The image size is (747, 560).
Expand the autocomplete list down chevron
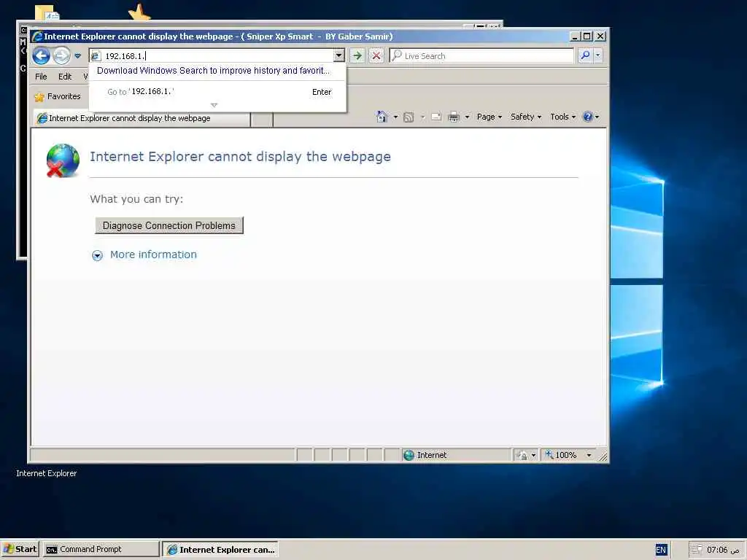[214, 105]
